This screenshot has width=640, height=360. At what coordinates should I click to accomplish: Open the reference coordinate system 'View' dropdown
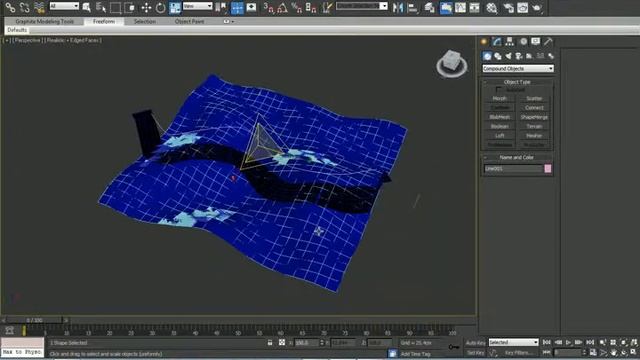coord(198,6)
